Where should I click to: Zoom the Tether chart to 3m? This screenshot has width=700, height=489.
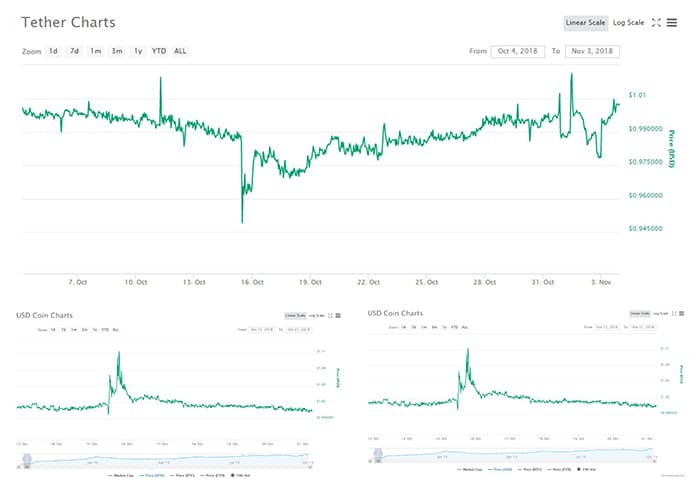117,51
